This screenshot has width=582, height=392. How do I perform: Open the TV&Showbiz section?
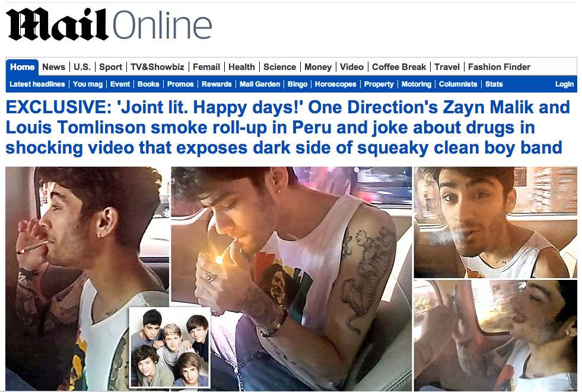[157, 67]
